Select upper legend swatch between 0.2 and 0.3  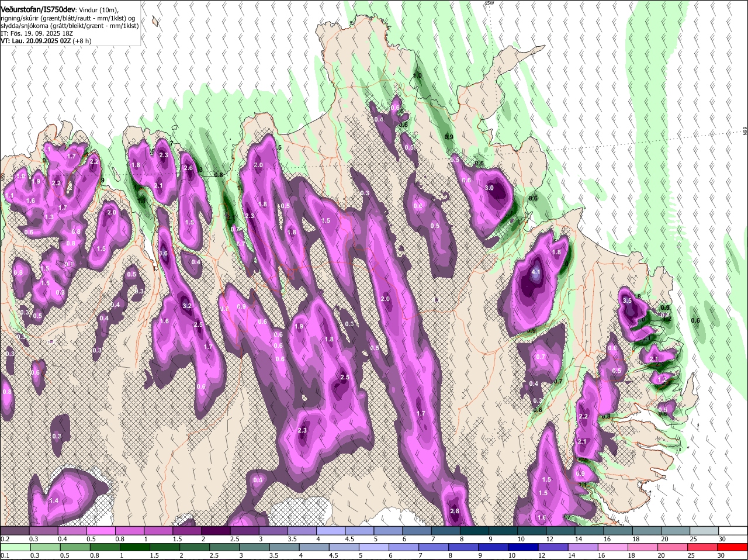coord(15,531)
